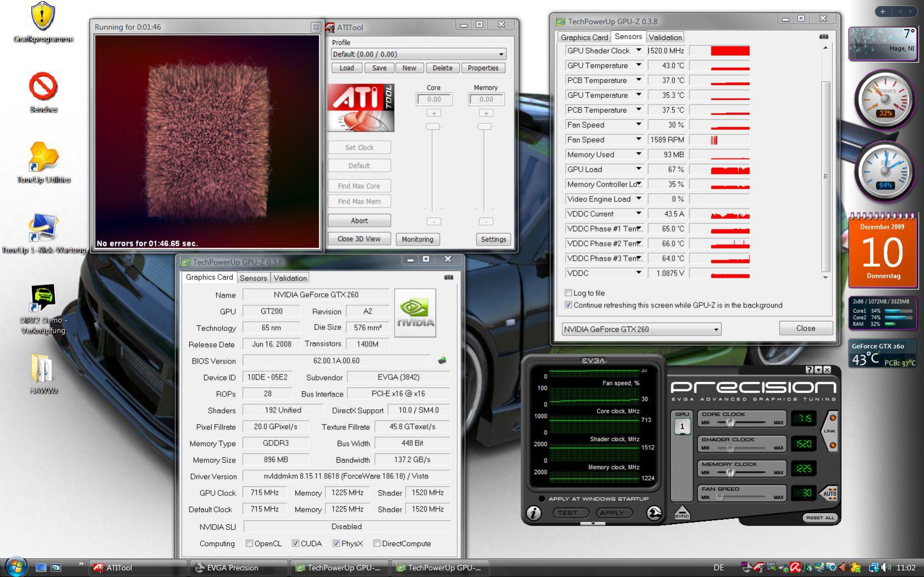Viewport: 924px width, 577px height.
Task: Click the camera icon in GPU-Z Graphics Card window
Action: 449,277
